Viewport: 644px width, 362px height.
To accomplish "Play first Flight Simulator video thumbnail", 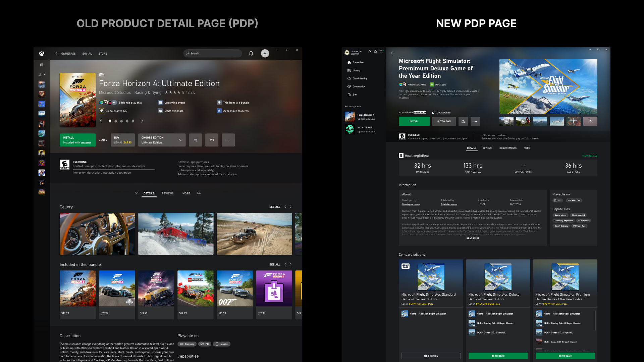I will pyautogui.click(x=506, y=121).
